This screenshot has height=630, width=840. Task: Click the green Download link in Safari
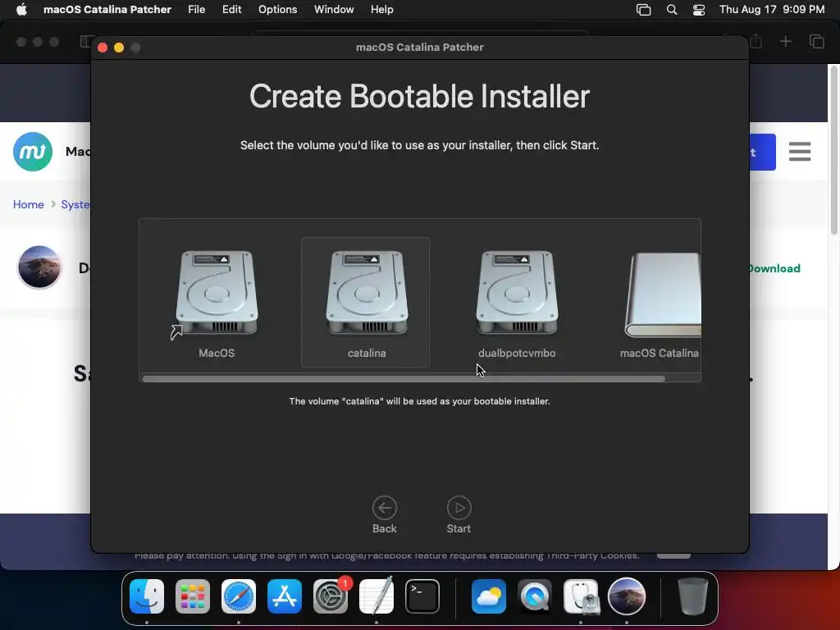click(x=774, y=268)
